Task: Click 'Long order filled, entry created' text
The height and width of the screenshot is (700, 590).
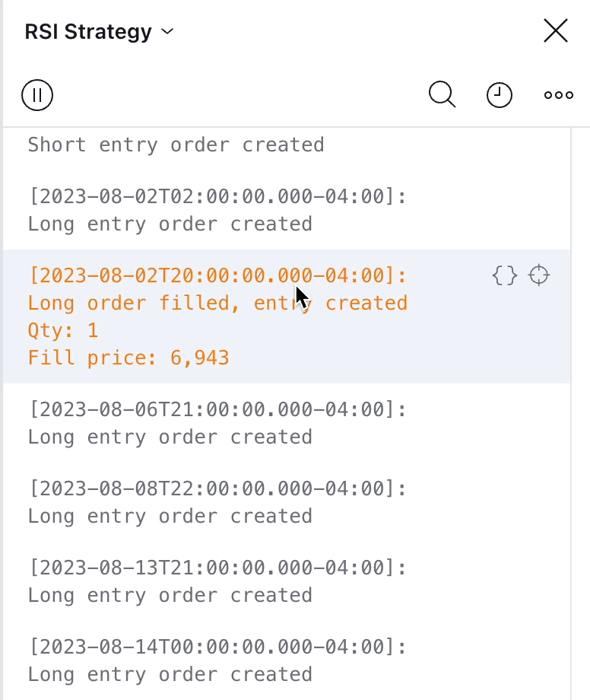Action: [x=217, y=304]
